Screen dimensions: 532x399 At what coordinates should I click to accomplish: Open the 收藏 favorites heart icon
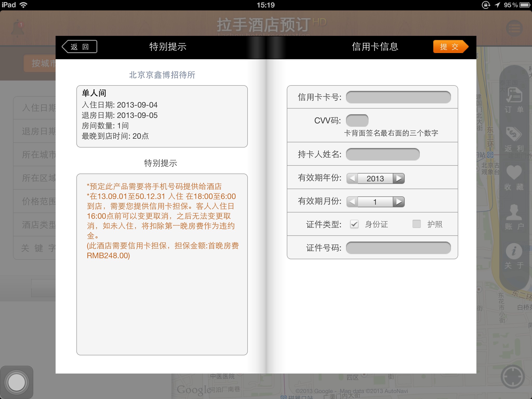coord(514,172)
